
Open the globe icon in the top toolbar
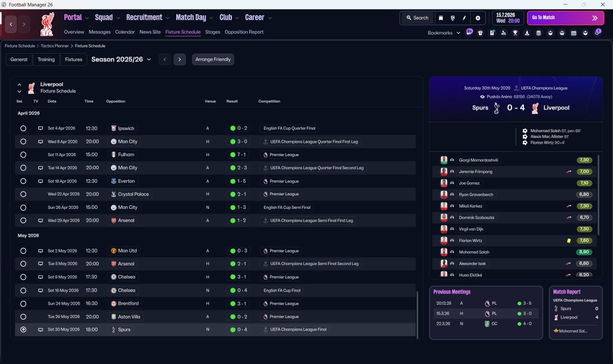point(453,18)
